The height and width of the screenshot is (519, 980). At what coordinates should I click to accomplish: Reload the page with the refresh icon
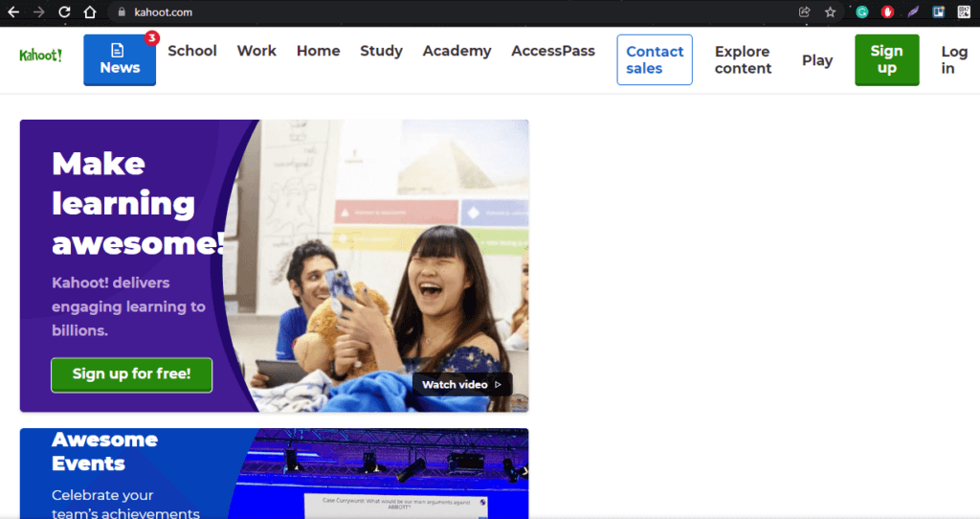(64, 12)
